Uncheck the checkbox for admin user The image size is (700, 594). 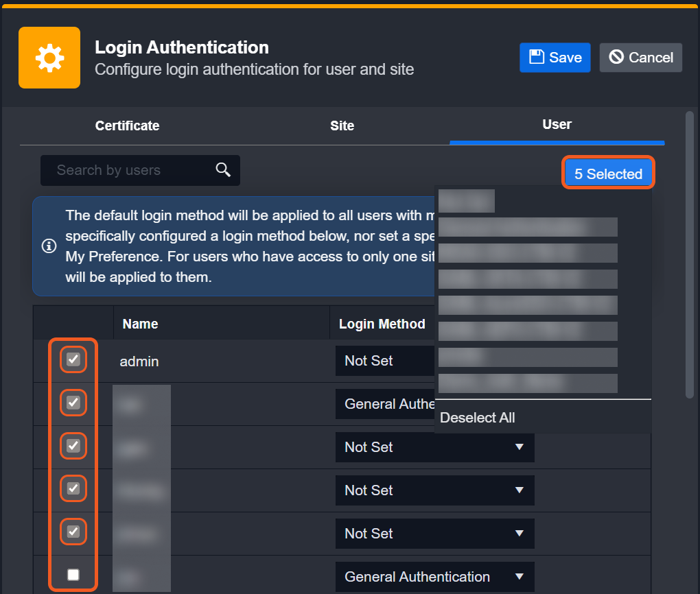(x=73, y=359)
